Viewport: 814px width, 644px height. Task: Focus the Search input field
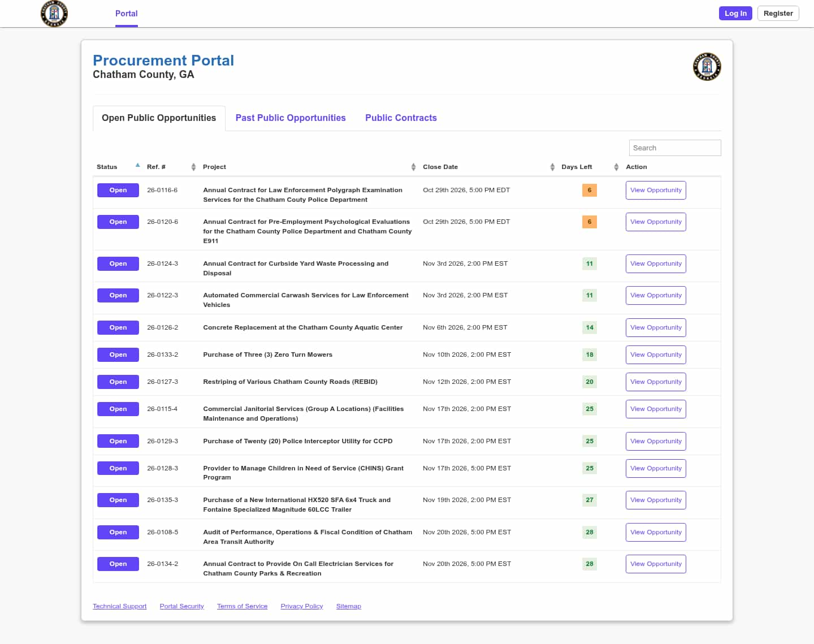(x=675, y=148)
